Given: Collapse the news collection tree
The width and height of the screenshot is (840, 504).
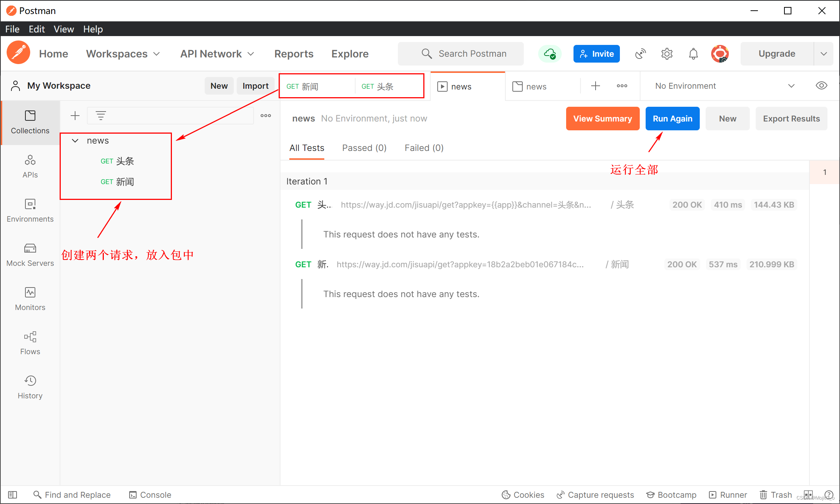Looking at the screenshot, I should (75, 141).
